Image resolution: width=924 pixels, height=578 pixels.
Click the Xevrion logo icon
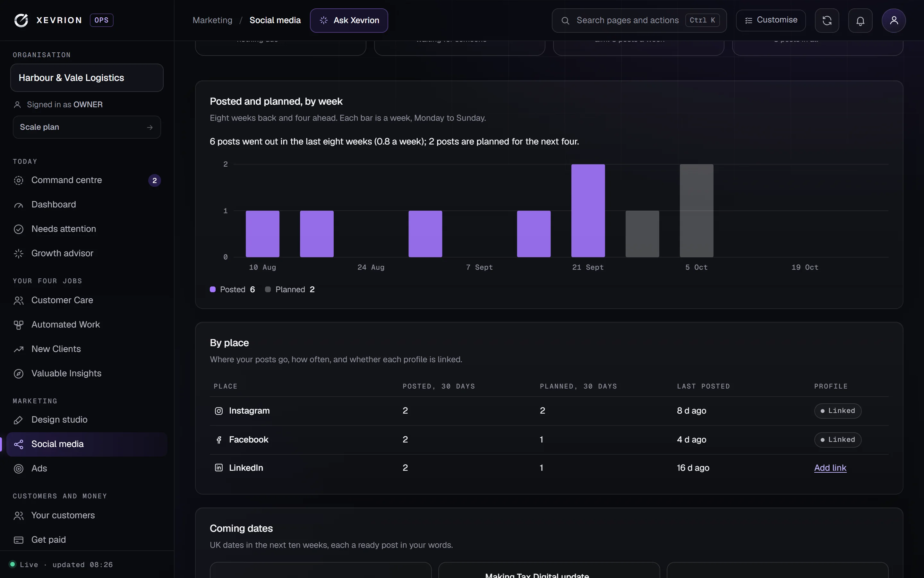(x=21, y=20)
